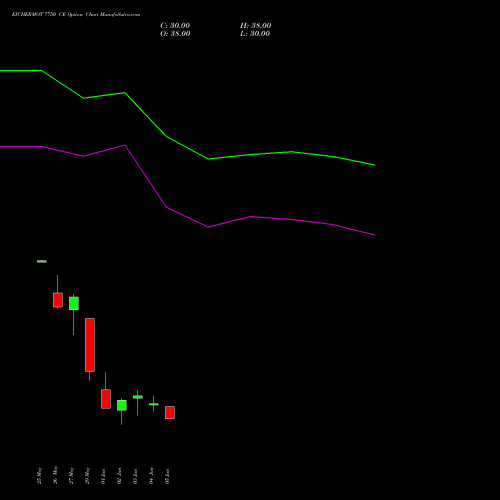Click the open value "O: 38.00"
Screen dimensions: 500x500
(175, 34)
